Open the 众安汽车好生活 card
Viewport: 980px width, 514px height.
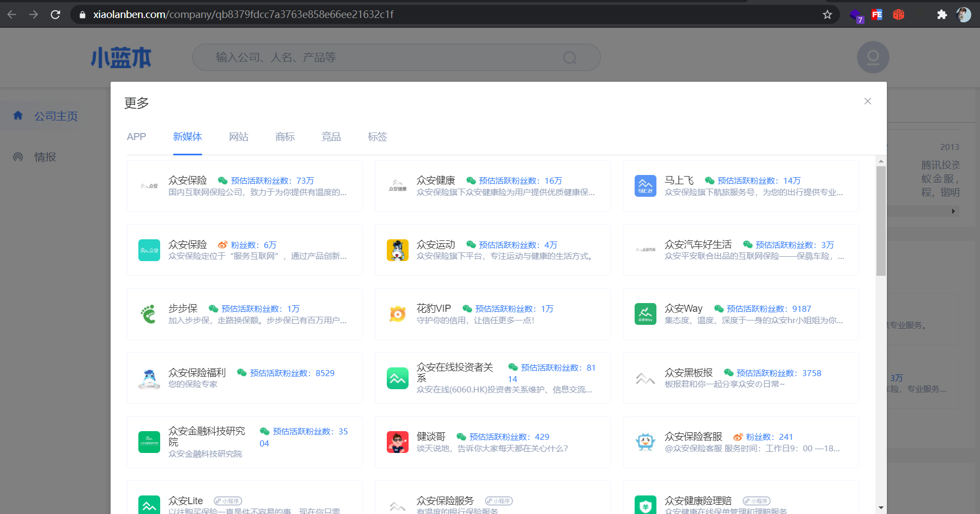point(741,250)
